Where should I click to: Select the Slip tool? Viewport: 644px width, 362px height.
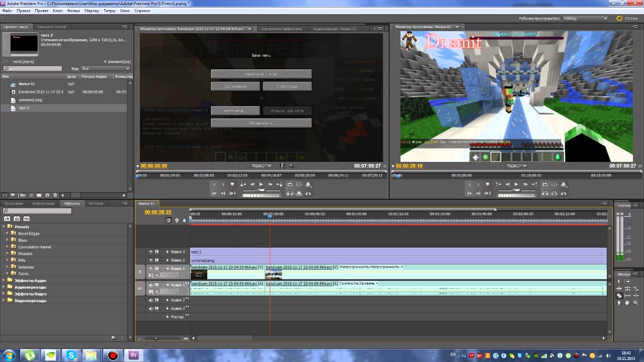pos(627,296)
